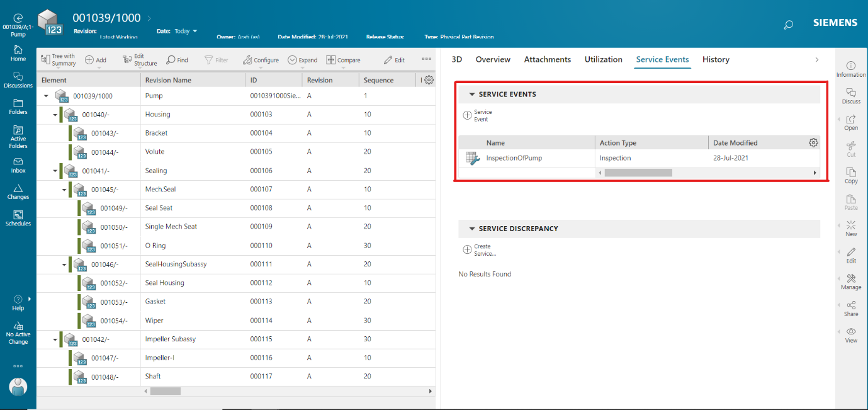Open the Find tool in the structure toolbar
Viewport: 868px width, 410px height.
click(178, 60)
